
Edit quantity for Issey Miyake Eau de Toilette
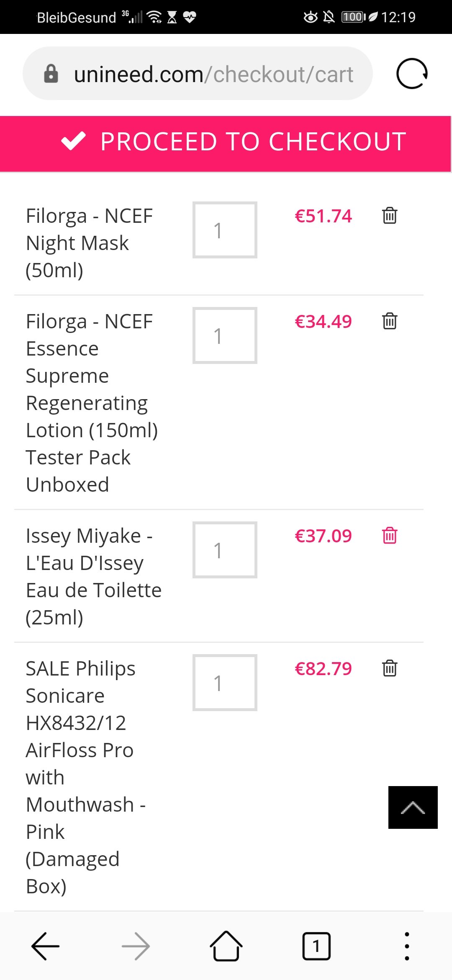coord(225,550)
